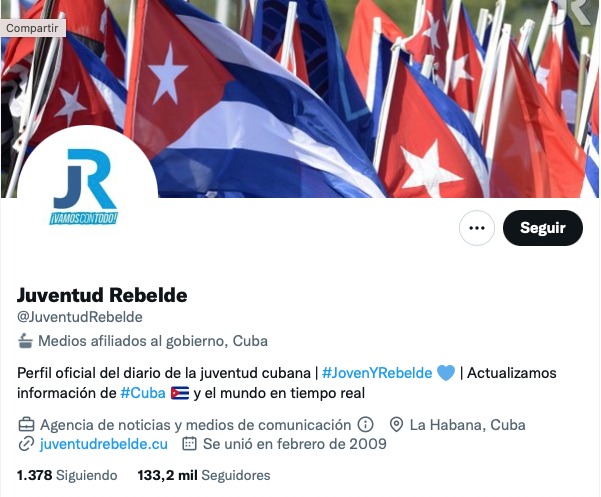
Task: Click the info icon beside Agencia de noticias
Action: 365,425
